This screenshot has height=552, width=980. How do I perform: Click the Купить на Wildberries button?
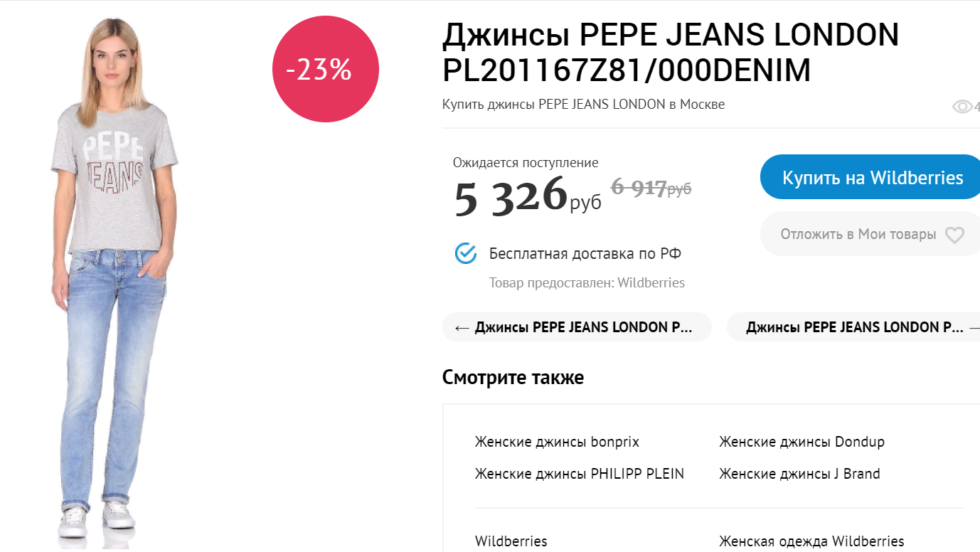tap(872, 177)
